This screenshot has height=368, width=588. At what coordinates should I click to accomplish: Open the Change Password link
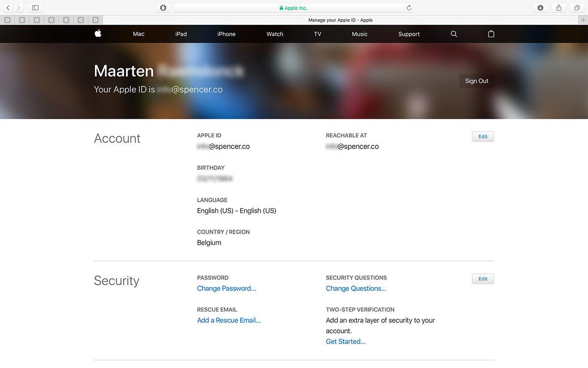point(226,289)
